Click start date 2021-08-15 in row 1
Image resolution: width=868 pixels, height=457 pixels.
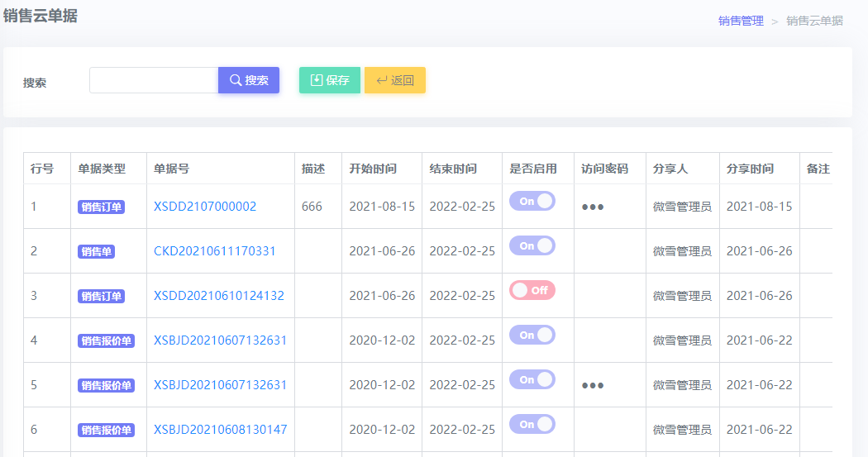(382, 207)
